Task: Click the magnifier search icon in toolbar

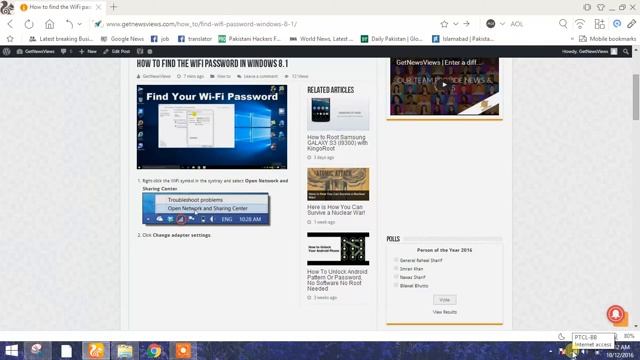Action: [563, 24]
